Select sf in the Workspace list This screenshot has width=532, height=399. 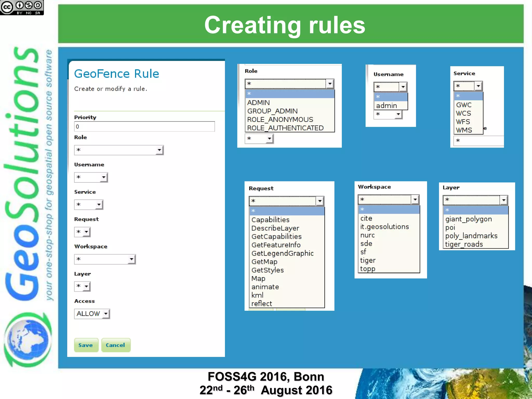click(389, 252)
